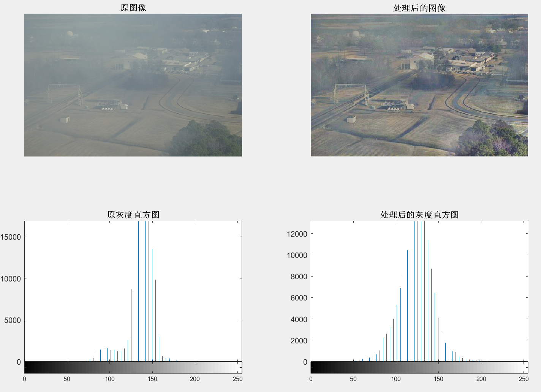
Task: Click the title text 原图像
Action: tap(133, 8)
